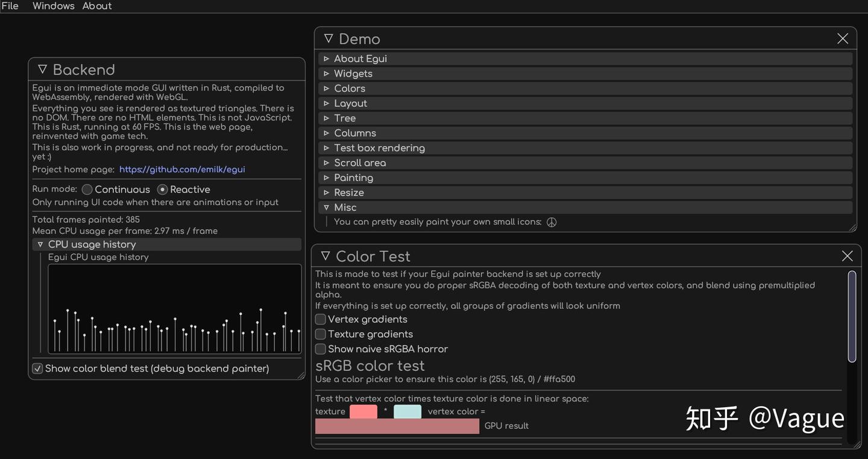This screenshot has width=868, height=459.
Task: Close the Demo window
Action: [843, 39]
